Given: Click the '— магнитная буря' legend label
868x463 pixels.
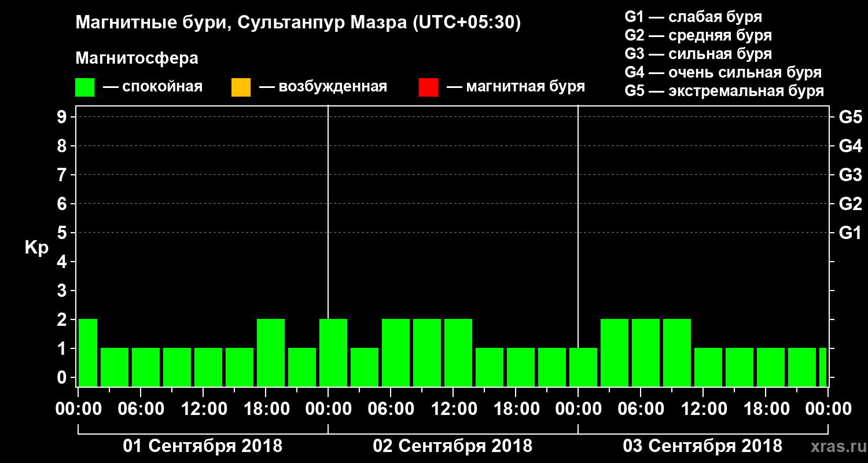Looking at the screenshot, I should (516, 87).
